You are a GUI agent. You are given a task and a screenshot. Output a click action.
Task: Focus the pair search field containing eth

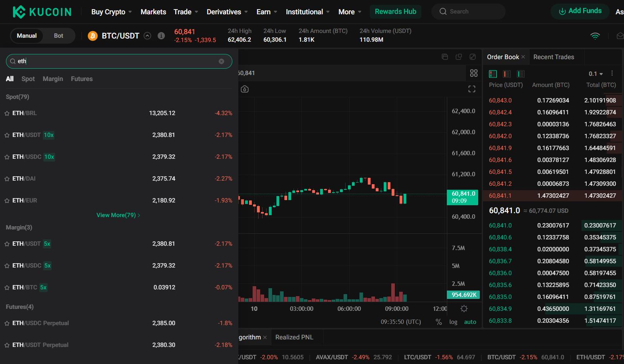[x=119, y=61]
